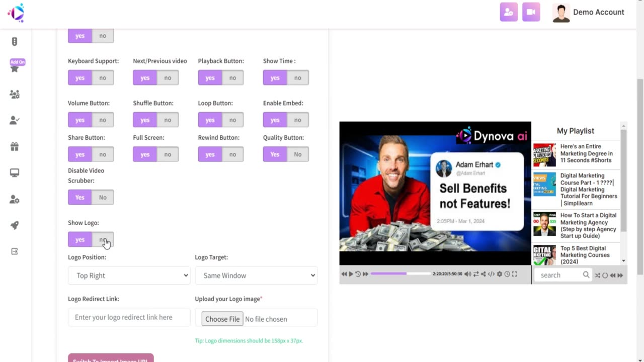The image size is (644, 362).
Task: Click the page vertical scrollbar
Action: pyautogui.click(x=640, y=176)
